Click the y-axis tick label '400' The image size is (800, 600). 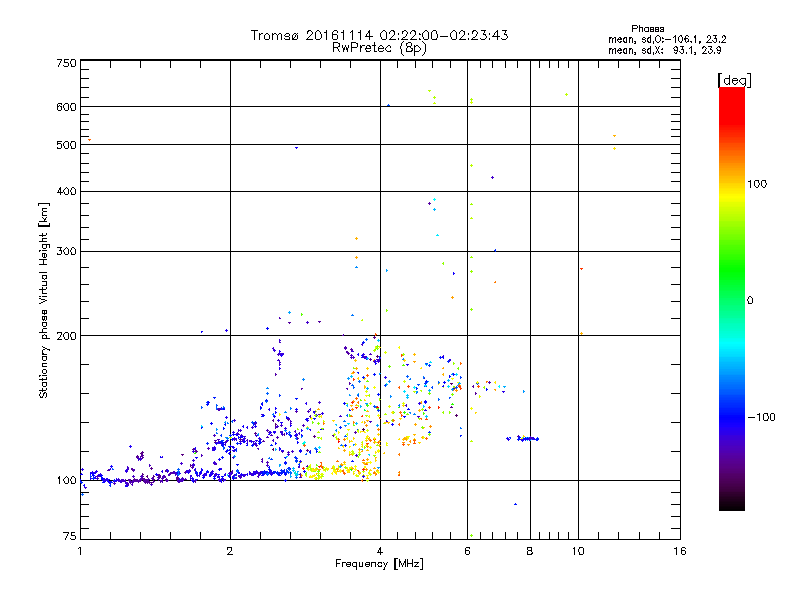pos(66,191)
